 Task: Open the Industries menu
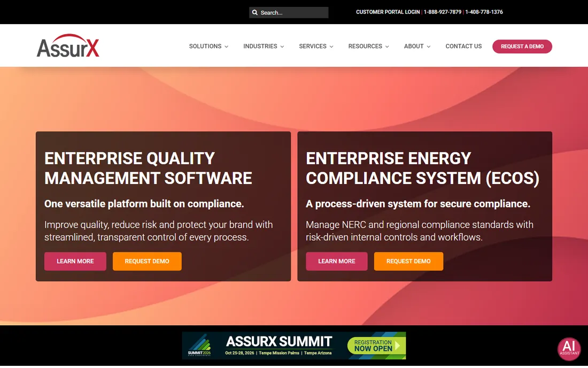tap(260, 46)
